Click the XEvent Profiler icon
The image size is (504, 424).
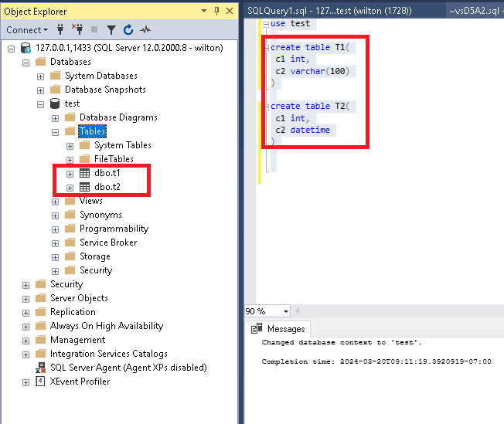click(40, 382)
